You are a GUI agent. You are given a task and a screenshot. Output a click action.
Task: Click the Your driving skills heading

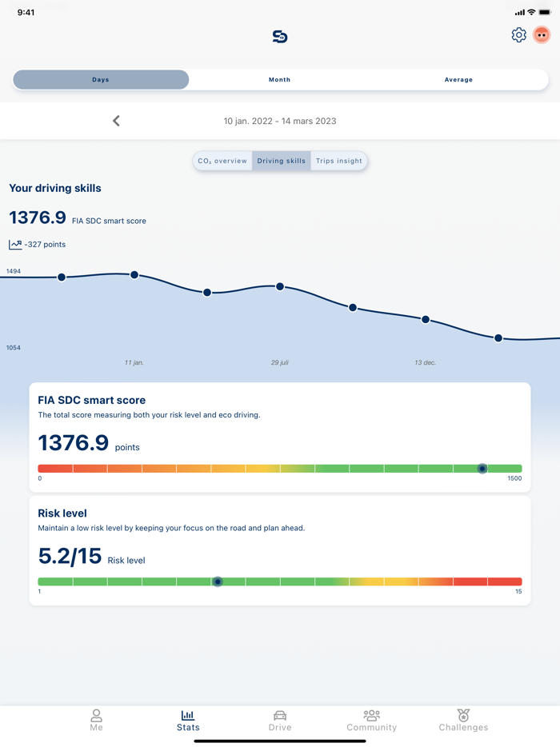55,188
